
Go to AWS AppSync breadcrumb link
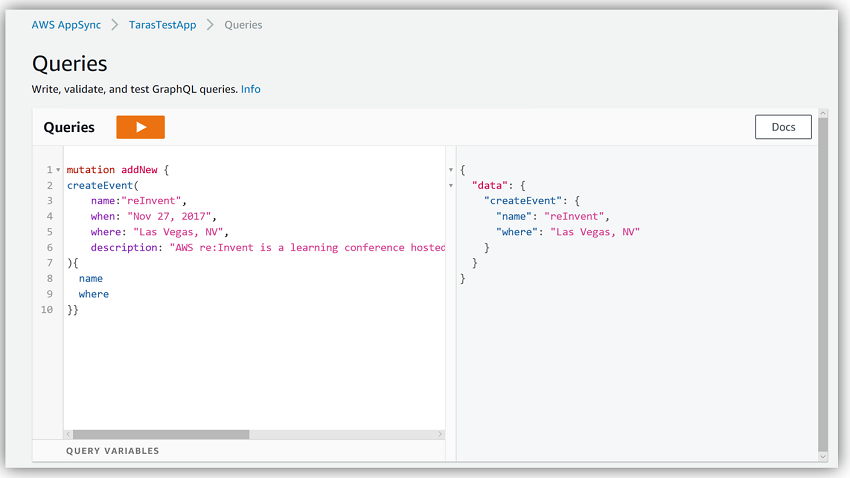(66, 25)
